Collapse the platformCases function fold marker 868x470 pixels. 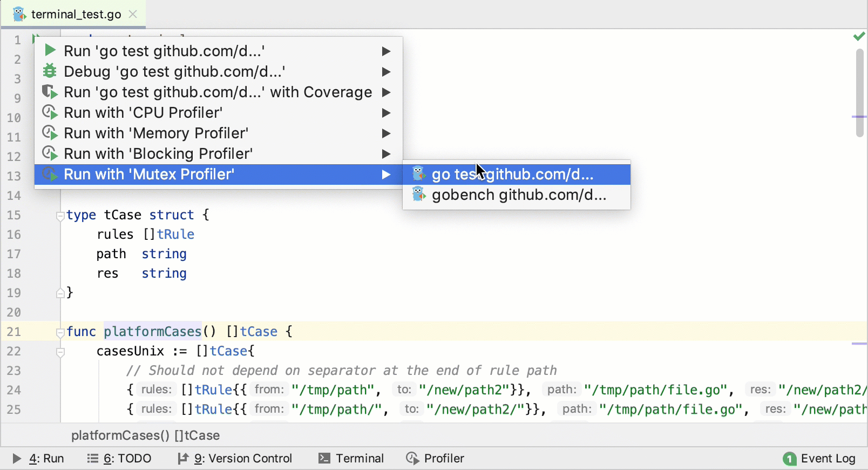pos(60,333)
